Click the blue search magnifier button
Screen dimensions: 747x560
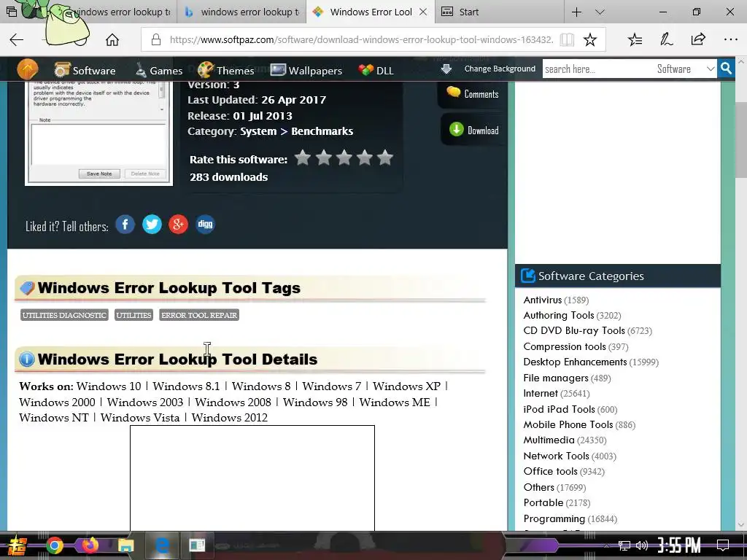pyautogui.click(x=726, y=69)
